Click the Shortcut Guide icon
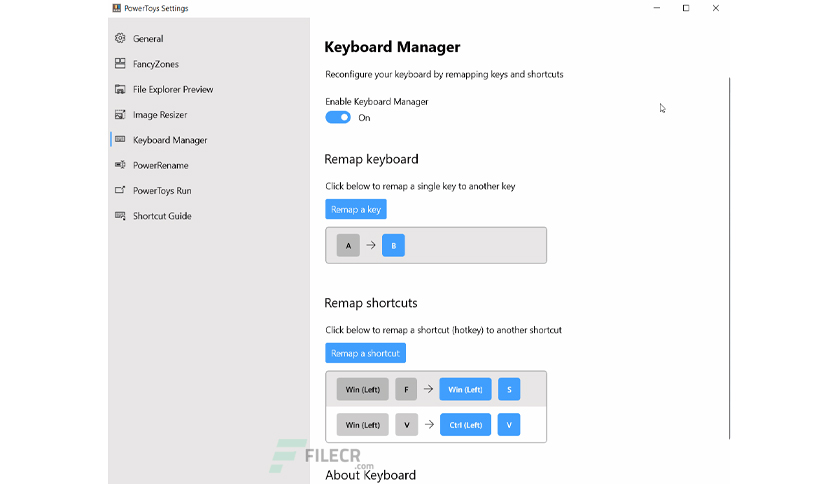836x484 pixels. click(120, 216)
